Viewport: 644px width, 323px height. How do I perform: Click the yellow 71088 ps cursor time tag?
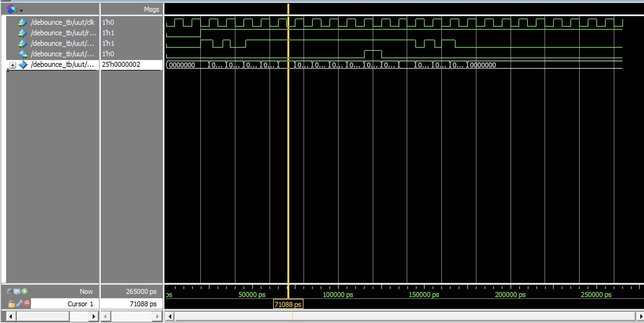point(288,304)
